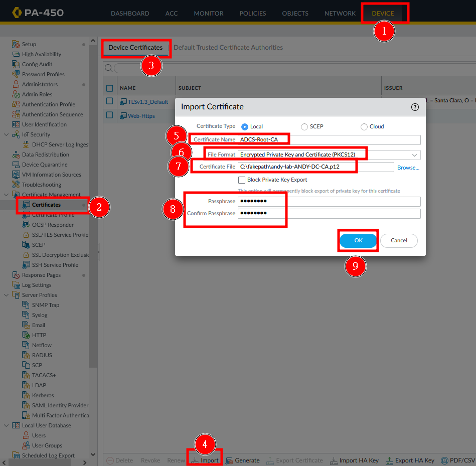
Task: Click Import HA Key in the footer
Action: click(354, 460)
